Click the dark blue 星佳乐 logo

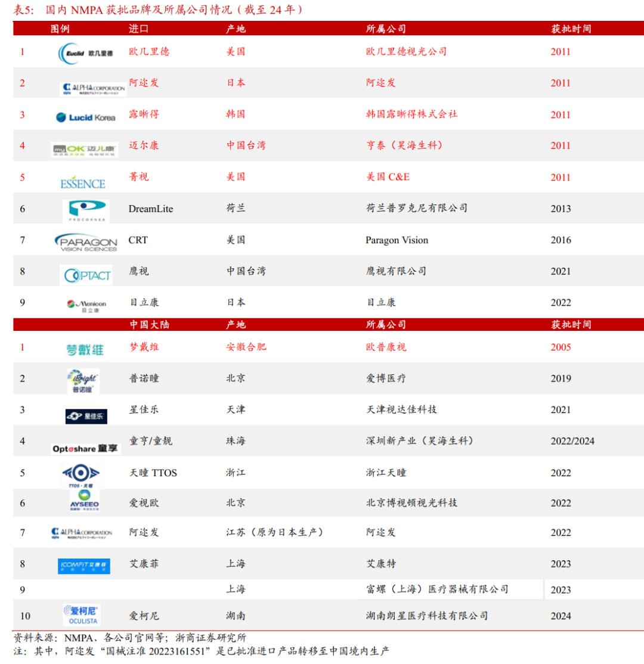[x=86, y=416]
